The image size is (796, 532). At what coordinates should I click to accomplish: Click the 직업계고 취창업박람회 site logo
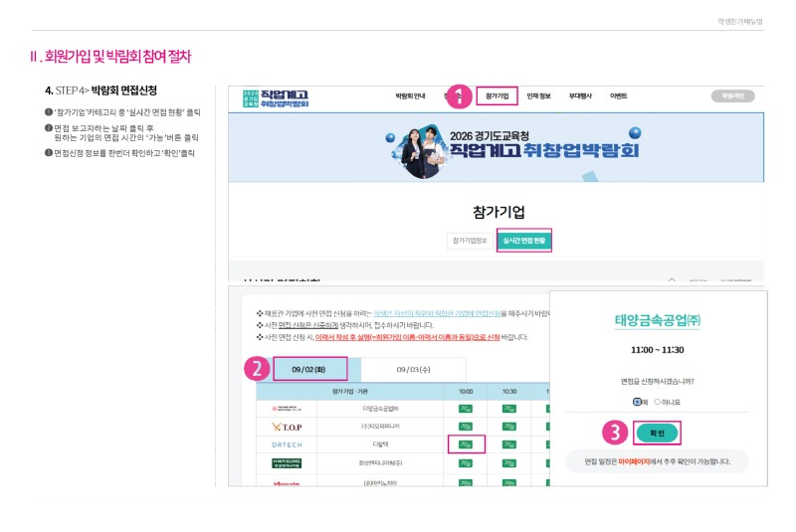click(x=276, y=98)
